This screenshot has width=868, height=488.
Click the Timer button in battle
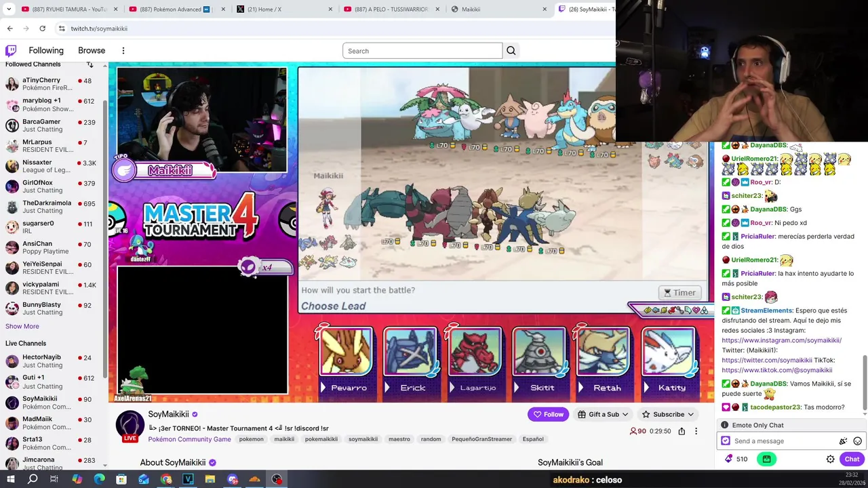[680, 293]
